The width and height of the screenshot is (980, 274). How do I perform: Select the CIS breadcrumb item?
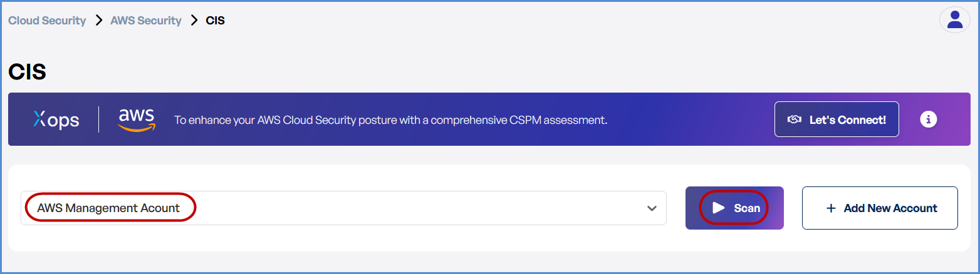(x=216, y=21)
